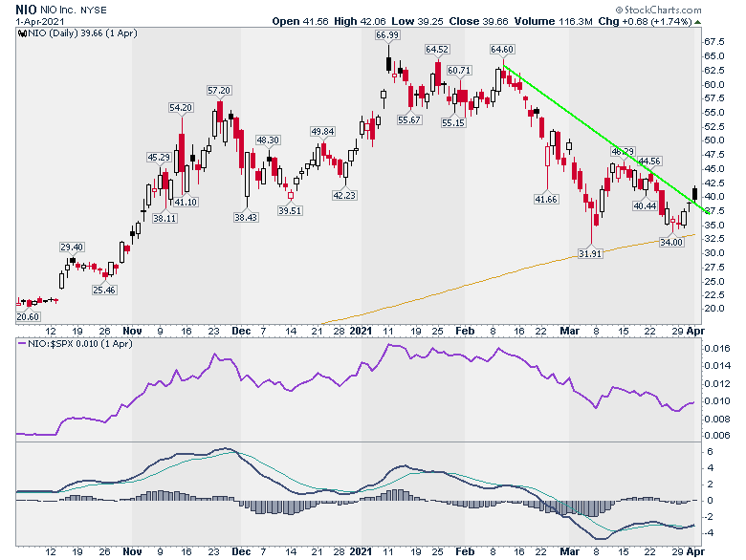Click the 66.99 peak price label
Screen dimensions: 746x560
pyautogui.click(x=387, y=35)
